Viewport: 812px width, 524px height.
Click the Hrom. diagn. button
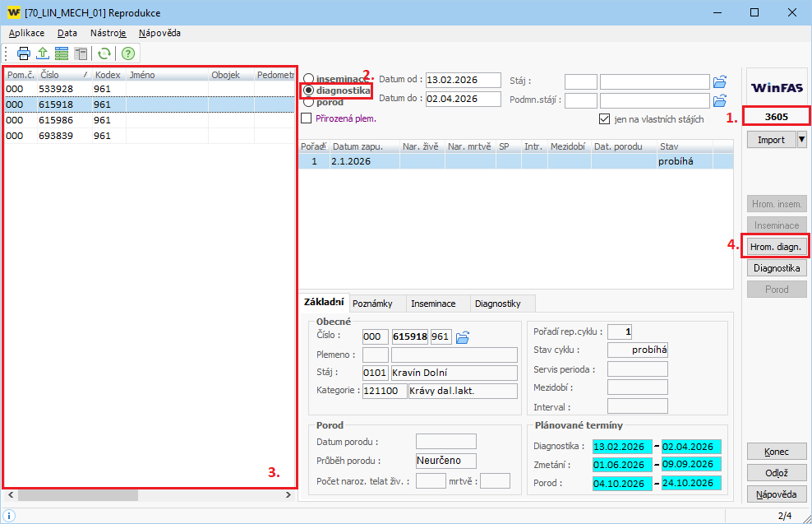pos(777,246)
